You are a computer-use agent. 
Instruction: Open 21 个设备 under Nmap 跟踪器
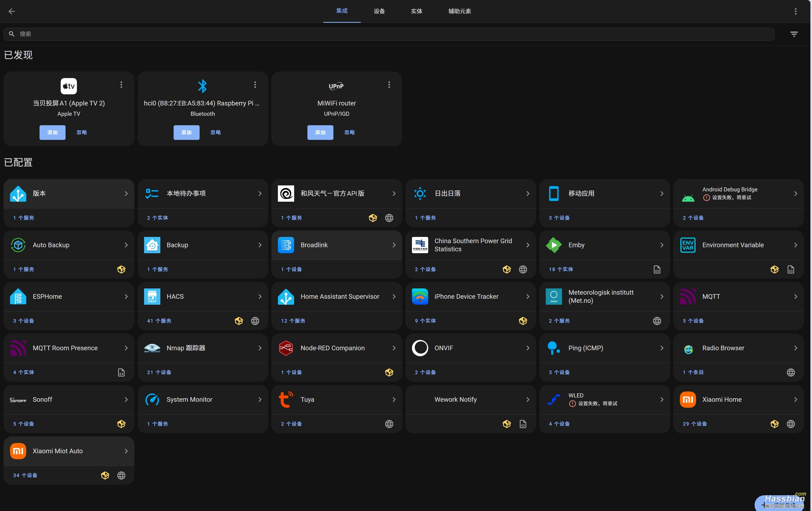tap(159, 372)
